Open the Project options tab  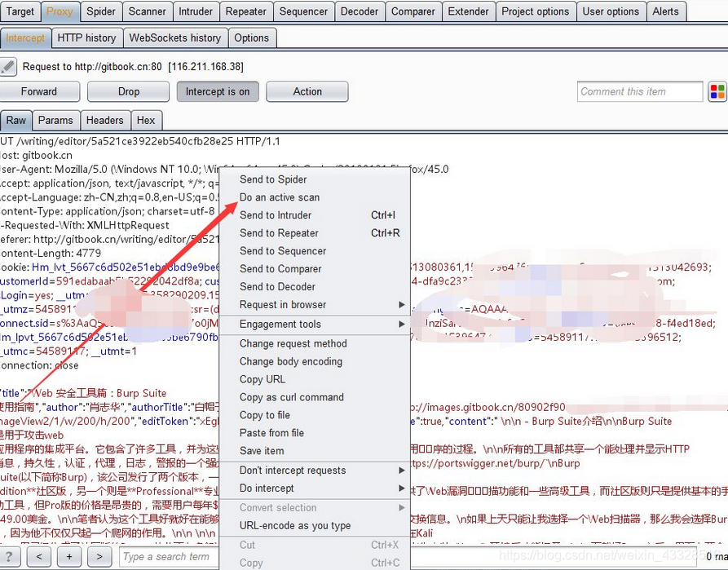536,11
